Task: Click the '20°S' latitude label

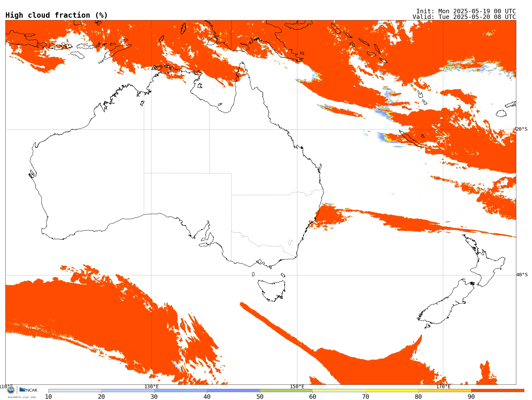Action: 522,129
